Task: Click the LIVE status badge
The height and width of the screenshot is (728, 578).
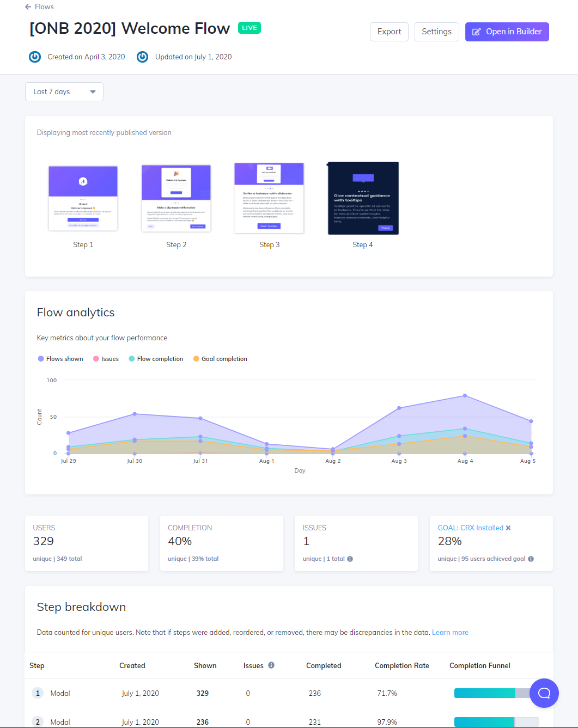Action: (x=249, y=27)
